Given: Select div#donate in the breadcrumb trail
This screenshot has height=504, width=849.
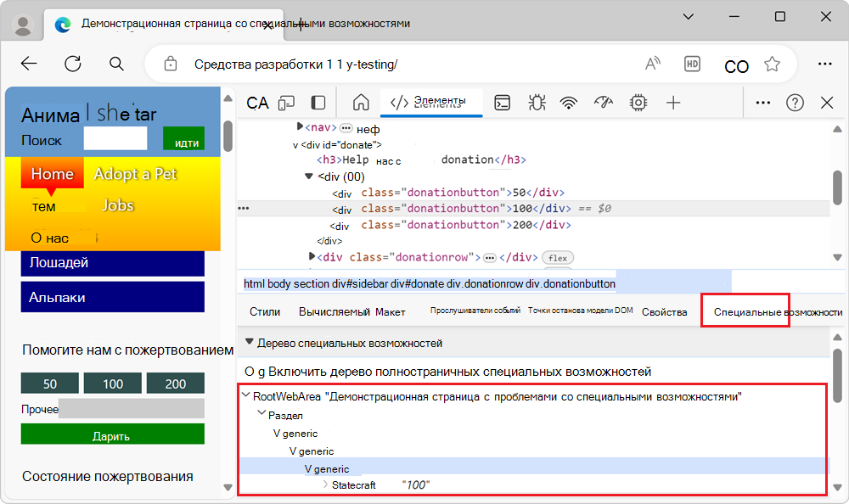Looking at the screenshot, I should [x=417, y=283].
